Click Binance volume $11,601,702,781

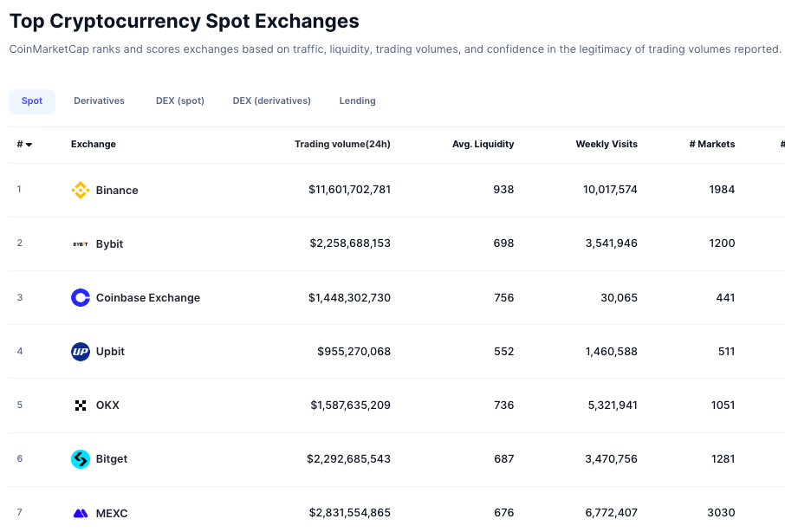pos(349,190)
